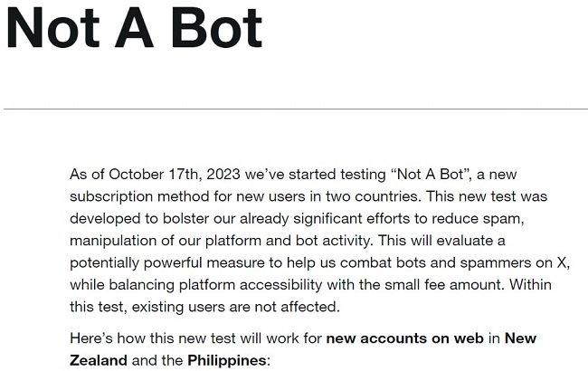This screenshot has width=588, height=371.
Task: Click the bold word "Zealand"
Action: click(99, 360)
